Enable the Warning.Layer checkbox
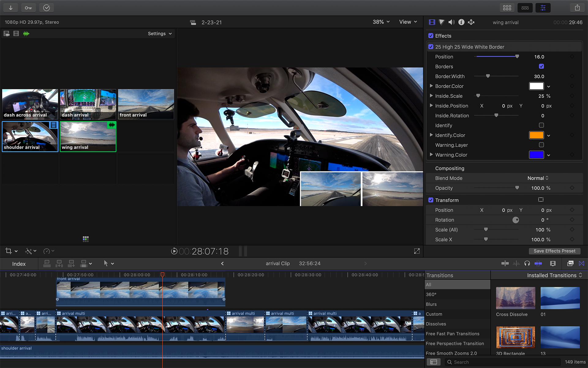Screen dimensions: 588x368 click(541, 145)
